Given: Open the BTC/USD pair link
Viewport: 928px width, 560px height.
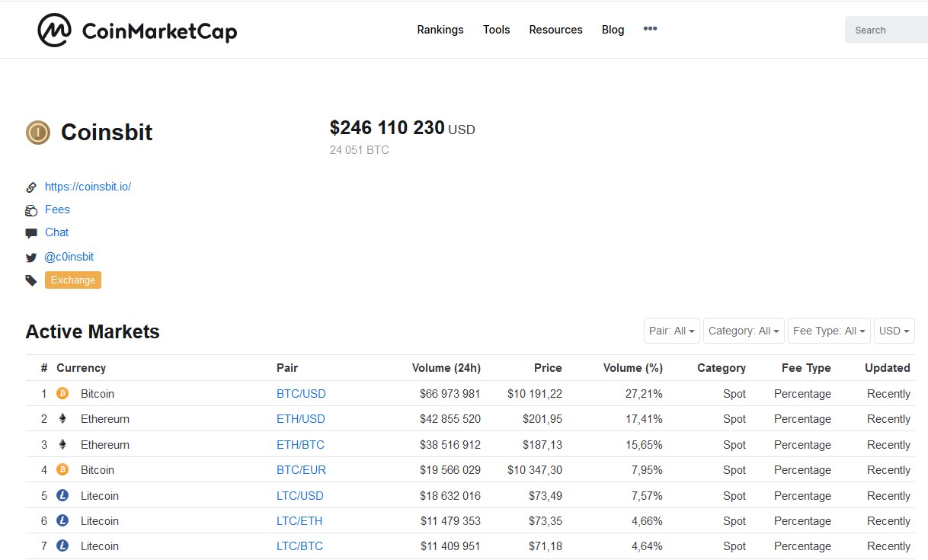Looking at the screenshot, I should [x=301, y=394].
